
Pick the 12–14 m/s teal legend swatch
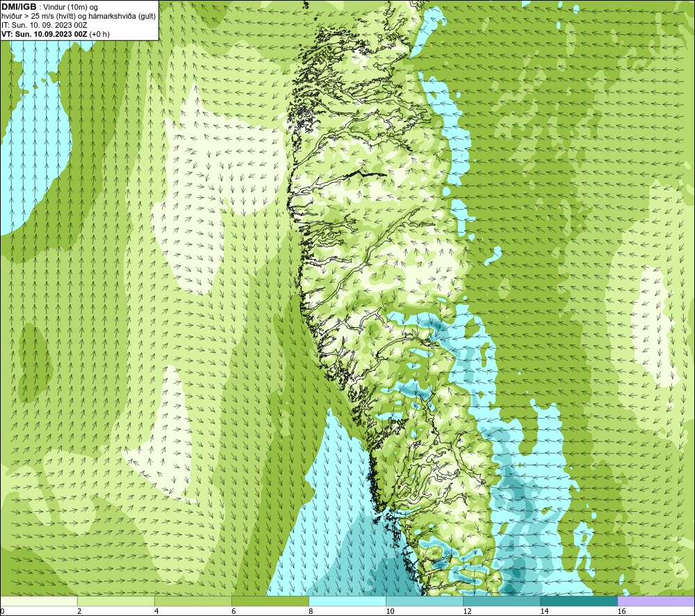(x=502, y=601)
